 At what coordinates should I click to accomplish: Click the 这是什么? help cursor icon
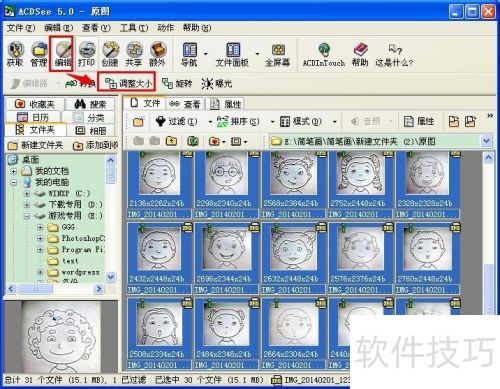(x=394, y=54)
